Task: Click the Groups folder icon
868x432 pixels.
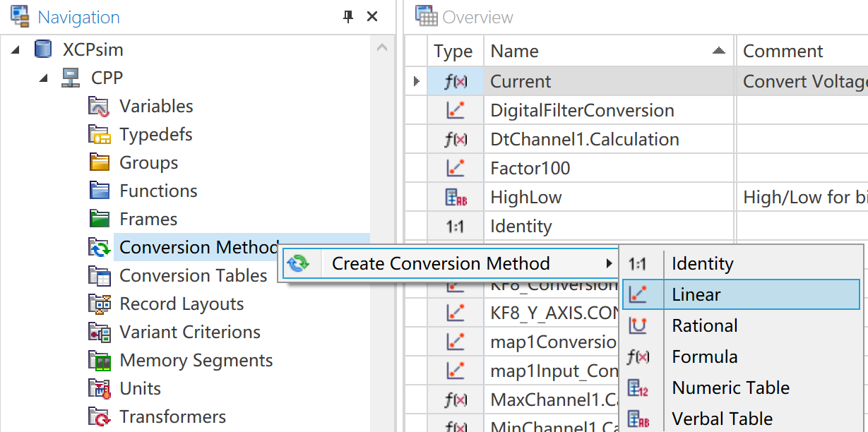Action: point(100,163)
